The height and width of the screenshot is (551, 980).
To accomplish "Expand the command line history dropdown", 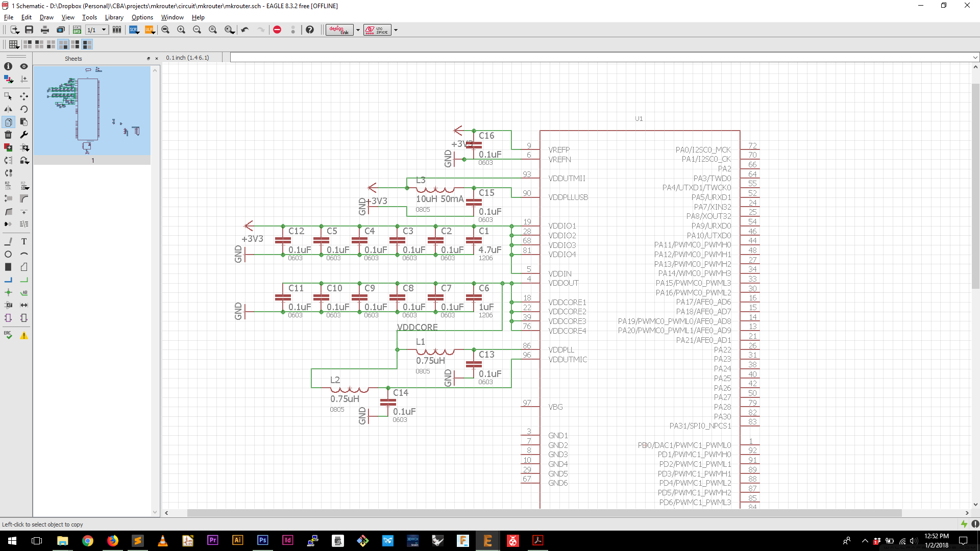I will [975, 58].
